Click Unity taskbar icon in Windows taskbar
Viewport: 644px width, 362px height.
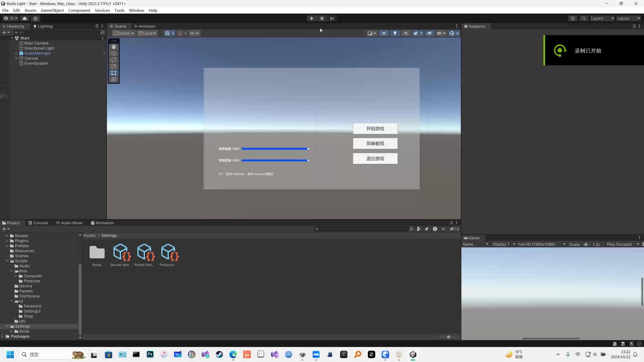(x=413, y=354)
